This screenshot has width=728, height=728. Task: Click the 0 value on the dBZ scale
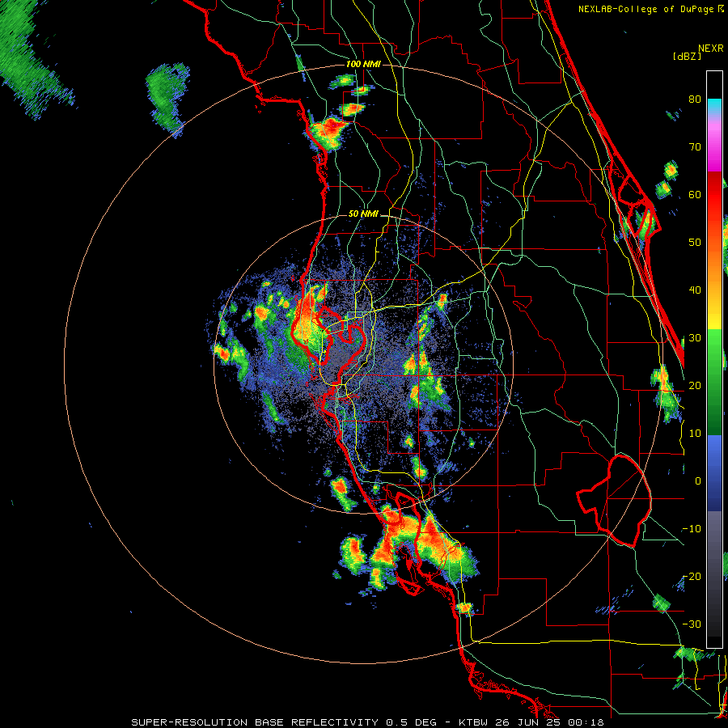coord(698,481)
